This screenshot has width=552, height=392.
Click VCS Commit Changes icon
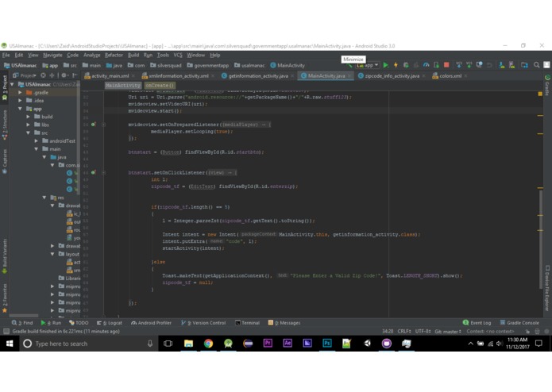click(469, 65)
